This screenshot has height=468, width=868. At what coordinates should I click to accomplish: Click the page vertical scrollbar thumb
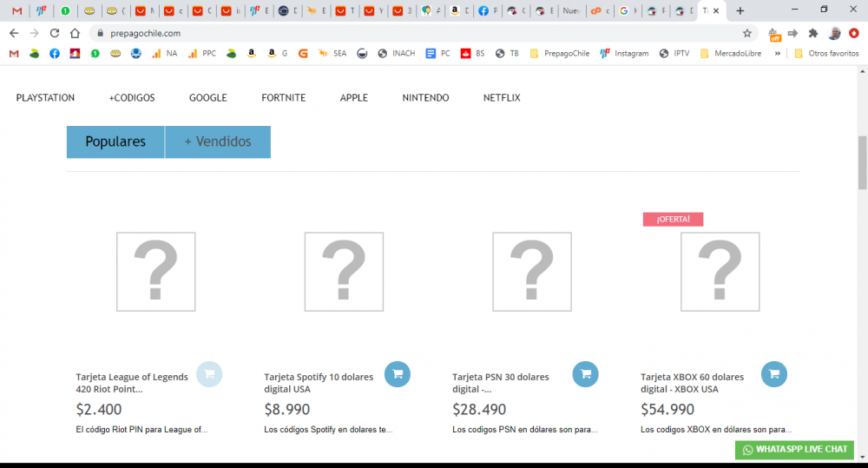pos(863,162)
